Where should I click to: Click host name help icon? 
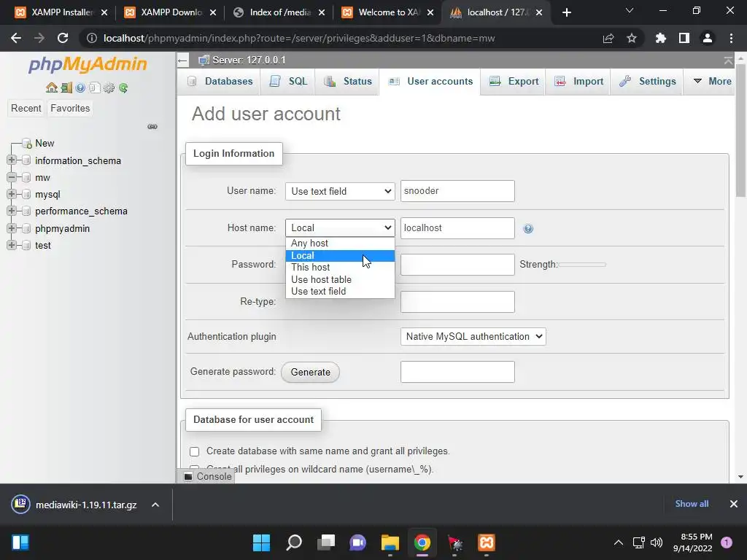coord(528,228)
